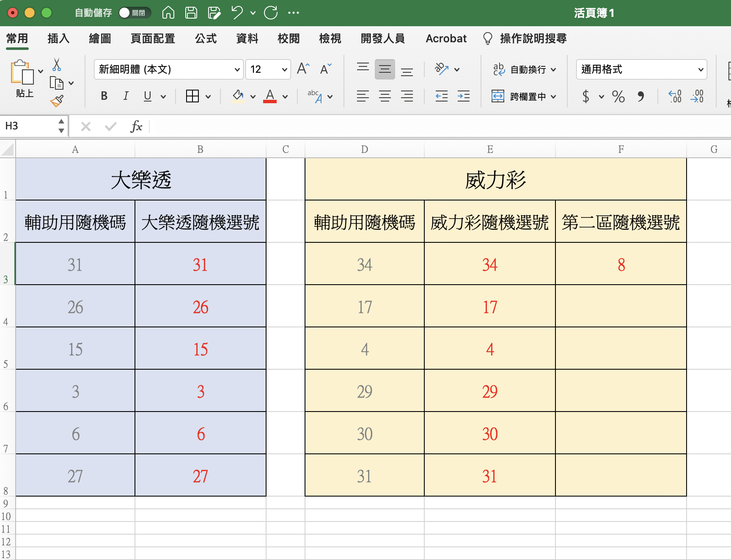
Task: Increase the indent level
Action: coord(464,96)
